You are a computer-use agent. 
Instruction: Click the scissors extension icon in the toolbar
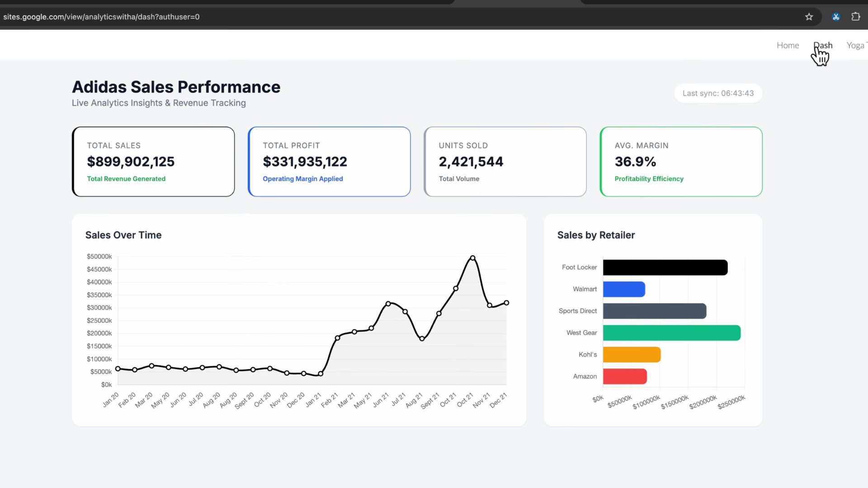pos(835,17)
